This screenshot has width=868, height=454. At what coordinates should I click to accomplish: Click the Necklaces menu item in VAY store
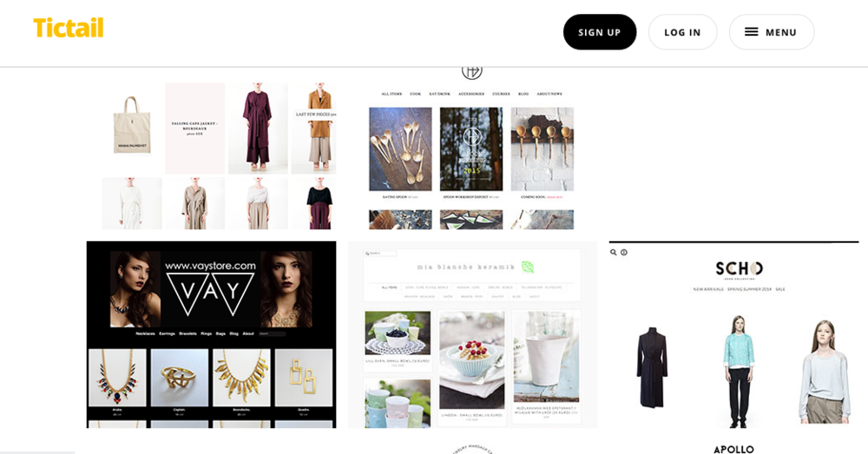145,334
